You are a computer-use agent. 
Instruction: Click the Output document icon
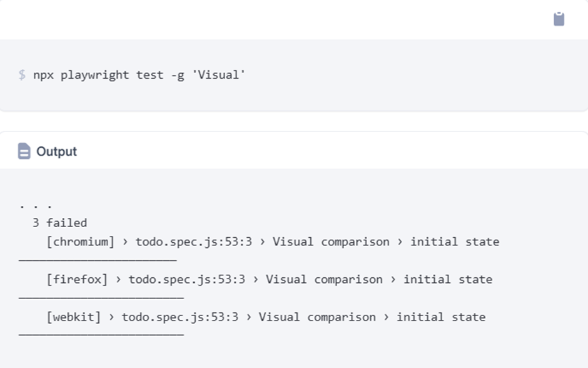coord(24,151)
